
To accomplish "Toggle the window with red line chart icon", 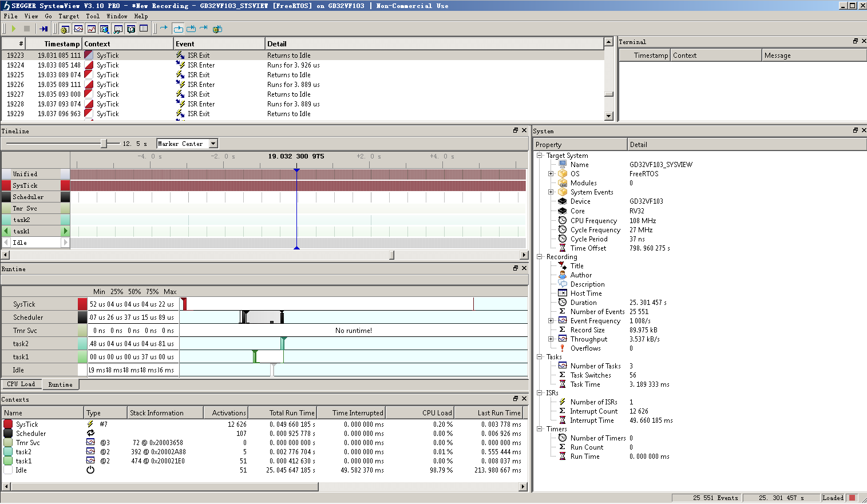I will point(92,29).
